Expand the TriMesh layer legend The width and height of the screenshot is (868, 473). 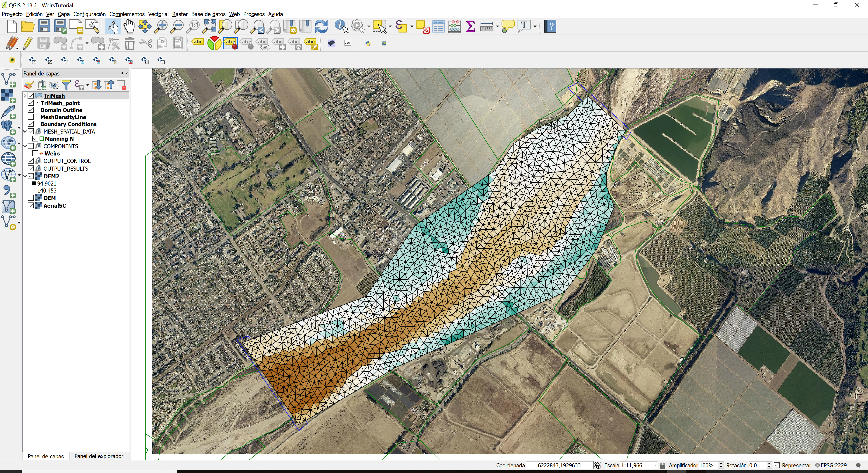coord(25,96)
